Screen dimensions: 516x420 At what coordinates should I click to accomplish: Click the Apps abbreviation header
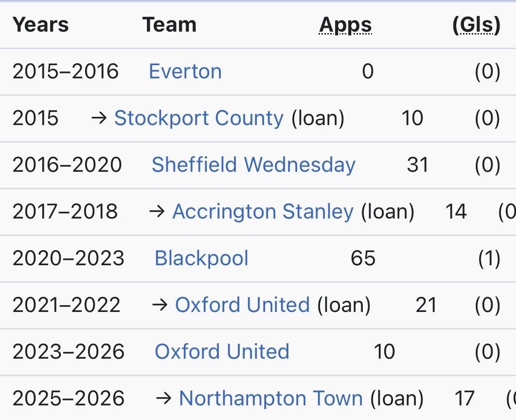coord(345,25)
